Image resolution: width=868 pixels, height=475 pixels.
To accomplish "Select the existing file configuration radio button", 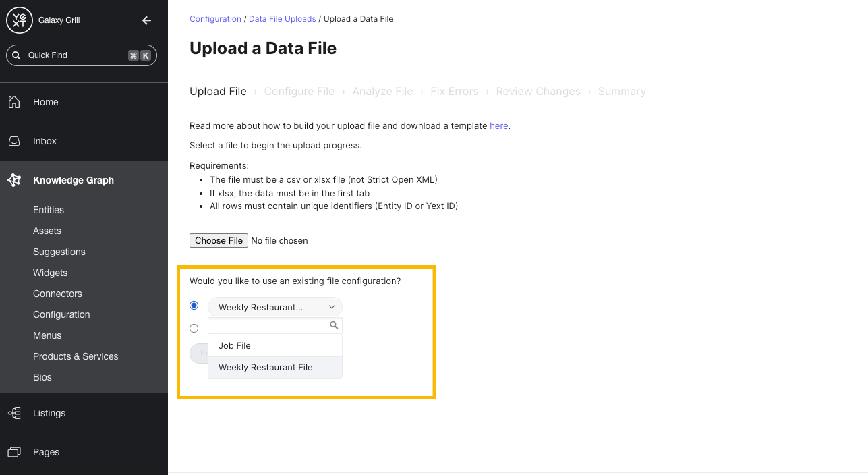I will [194, 306].
